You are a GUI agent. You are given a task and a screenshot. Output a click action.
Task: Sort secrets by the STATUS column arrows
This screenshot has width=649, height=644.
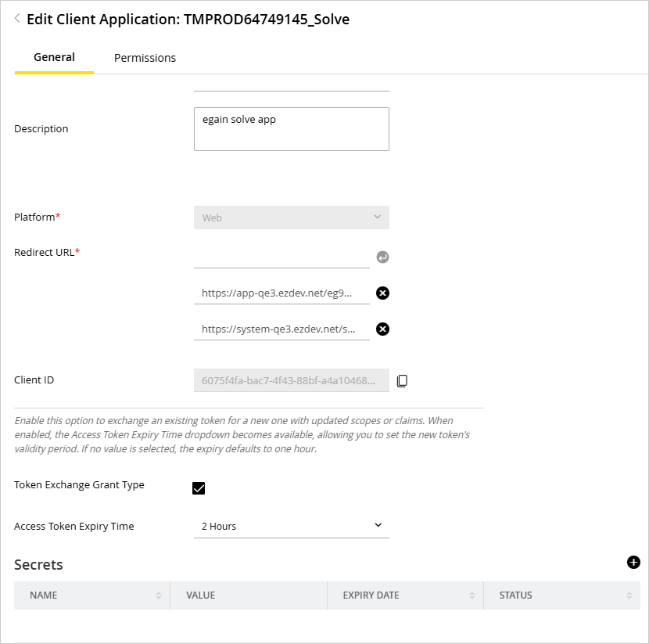(x=629, y=595)
